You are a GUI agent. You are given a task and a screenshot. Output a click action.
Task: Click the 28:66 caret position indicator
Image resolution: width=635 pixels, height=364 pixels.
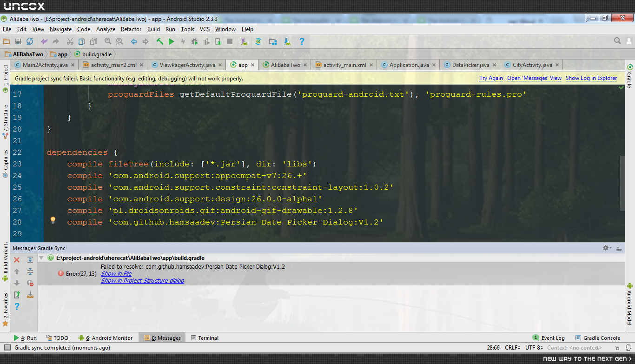(493, 348)
